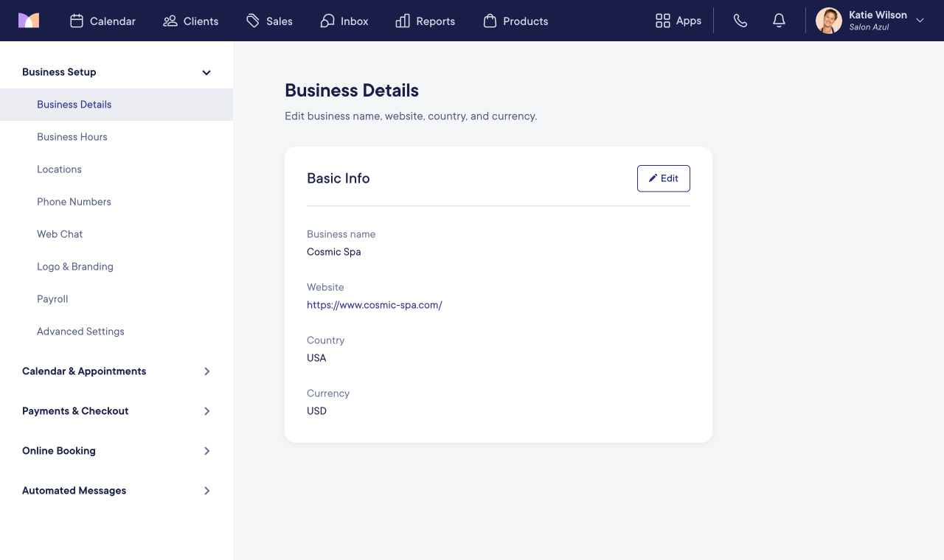Expand the Online Booking section
The width and height of the screenshot is (944, 560).
pos(207,451)
